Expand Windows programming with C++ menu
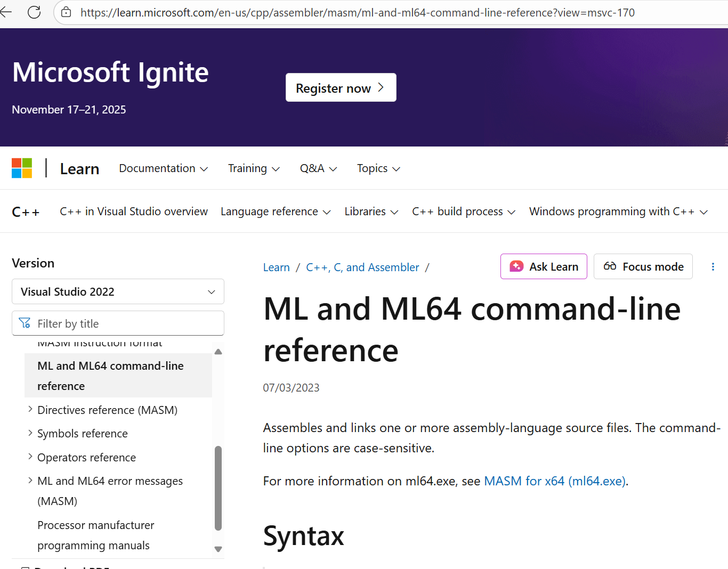The height and width of the screenshot is (569, 728). [x=618, y=212]
